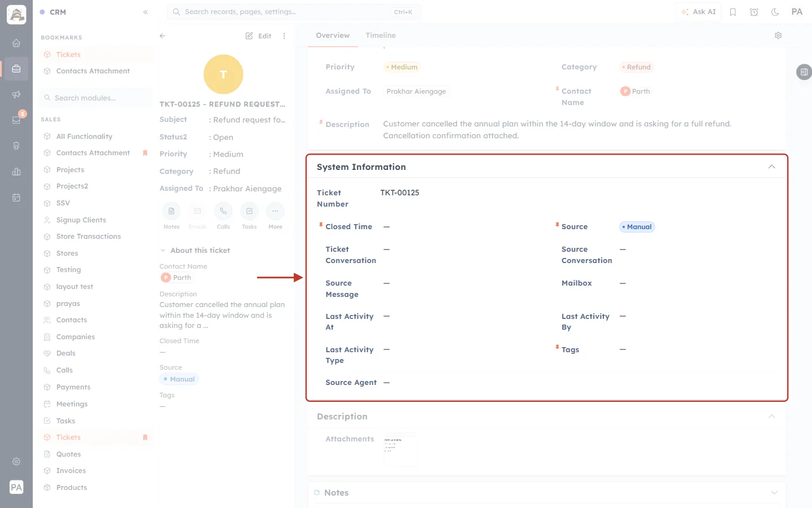
Task: Open settings gear in left rail
Action: click(x=16, y=461)
